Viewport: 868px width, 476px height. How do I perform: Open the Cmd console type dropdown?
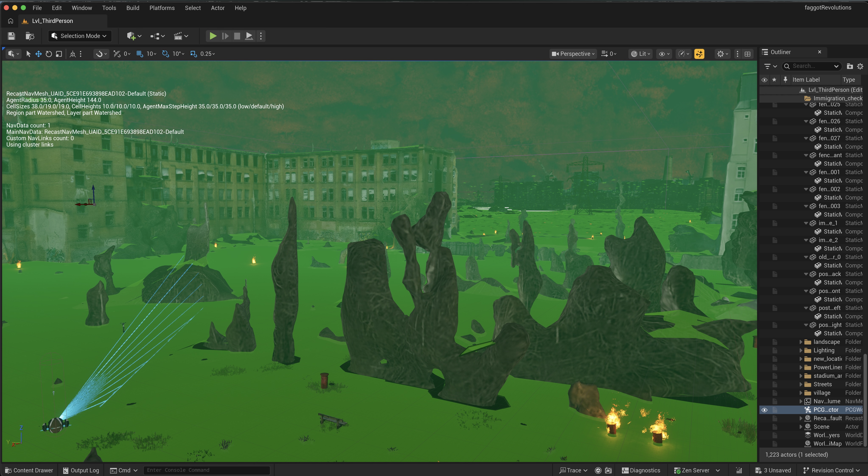coord(124,470)
